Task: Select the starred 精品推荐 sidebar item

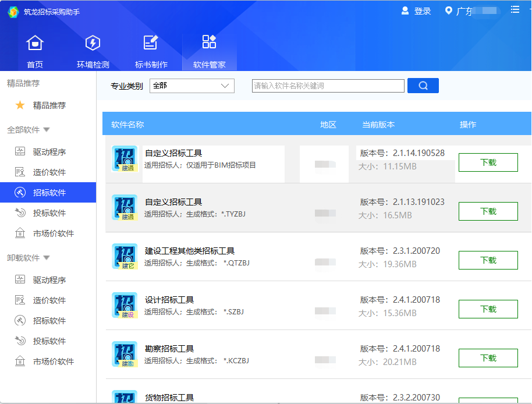Action: 49,105
